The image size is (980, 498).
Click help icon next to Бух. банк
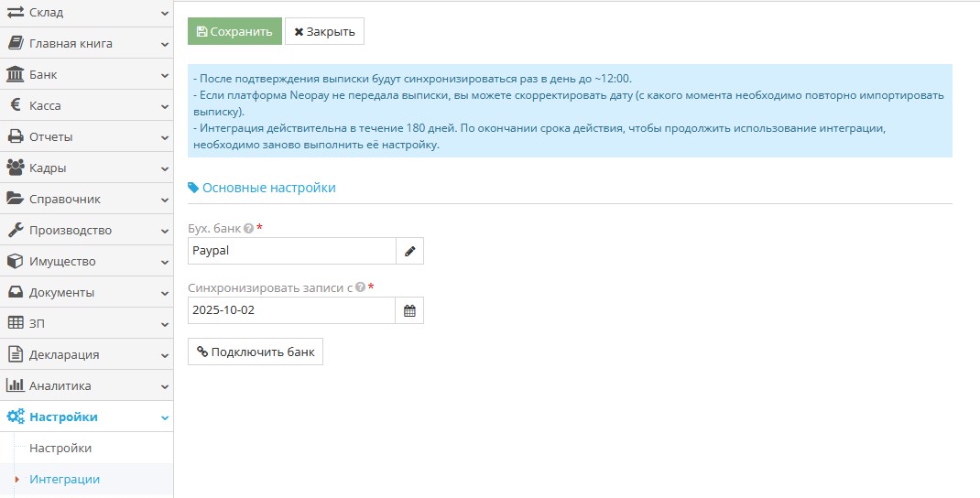[x=249, y=228]
